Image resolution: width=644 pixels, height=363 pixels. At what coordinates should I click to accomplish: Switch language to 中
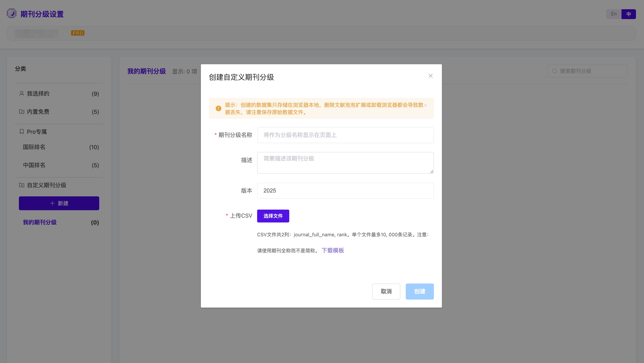(x=628, y=14)
